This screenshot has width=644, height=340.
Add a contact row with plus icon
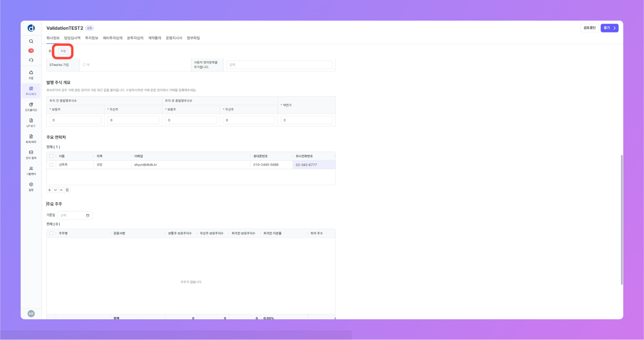(x=49, y=190)
